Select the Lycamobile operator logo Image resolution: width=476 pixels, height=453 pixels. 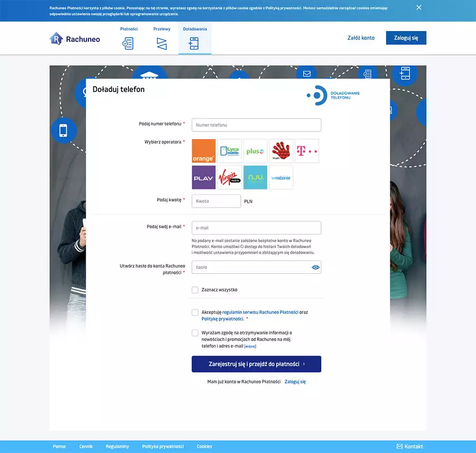coord(229,150)
